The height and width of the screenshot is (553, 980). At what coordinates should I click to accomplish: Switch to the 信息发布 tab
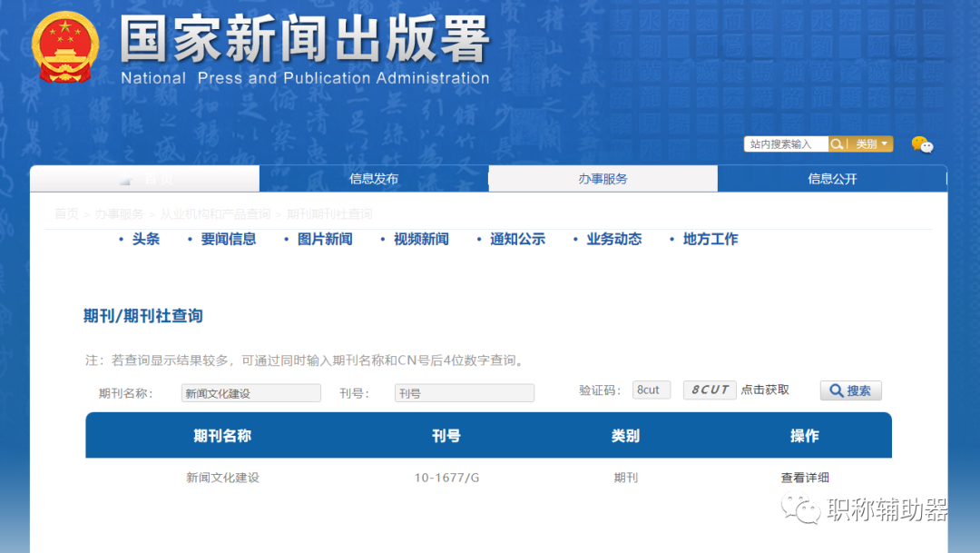(375, 178)
